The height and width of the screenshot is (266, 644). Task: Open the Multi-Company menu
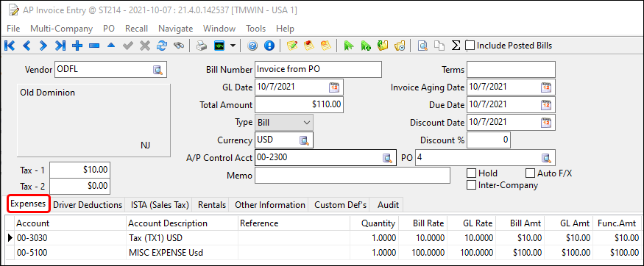(61, 29)
